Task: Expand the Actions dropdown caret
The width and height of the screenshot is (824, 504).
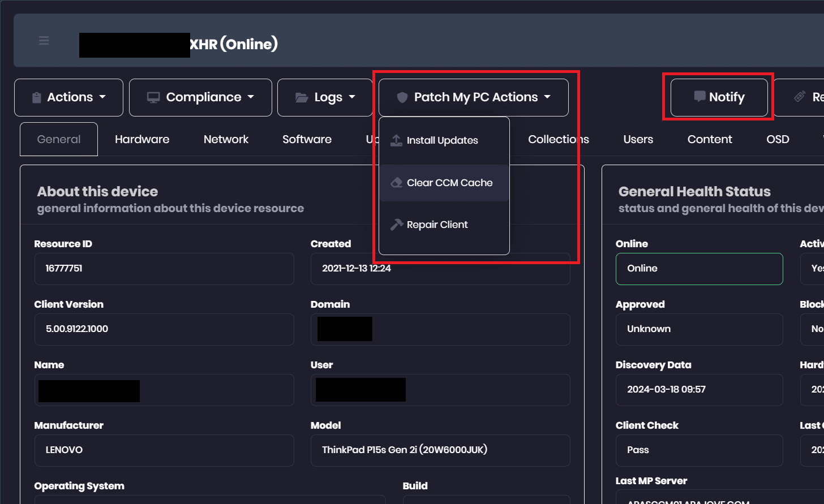Action: click(x=102, y=97)
